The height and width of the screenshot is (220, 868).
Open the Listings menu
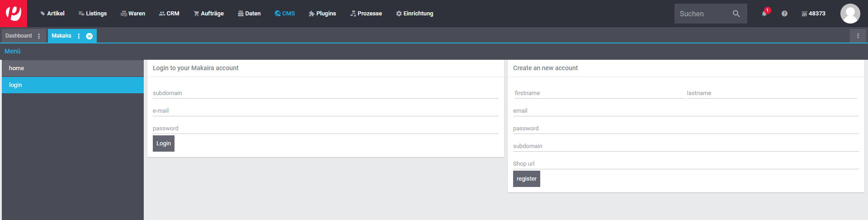pos(93,14)
